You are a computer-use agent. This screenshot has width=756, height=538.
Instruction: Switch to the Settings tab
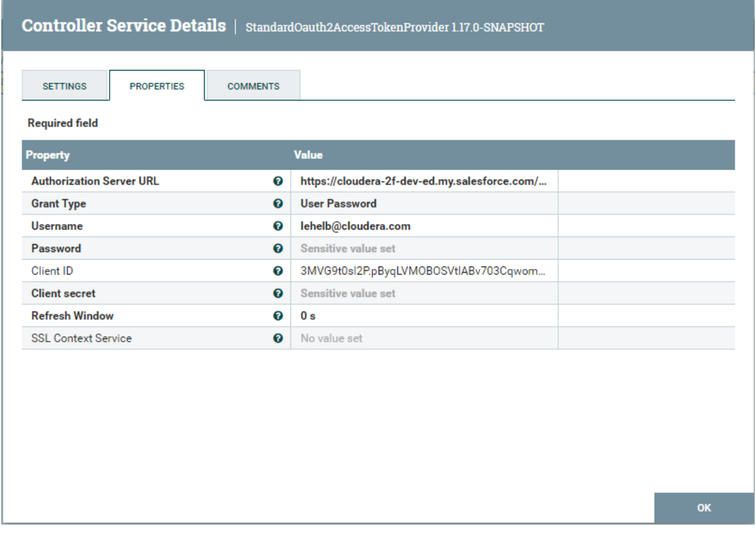pos(64,86)
